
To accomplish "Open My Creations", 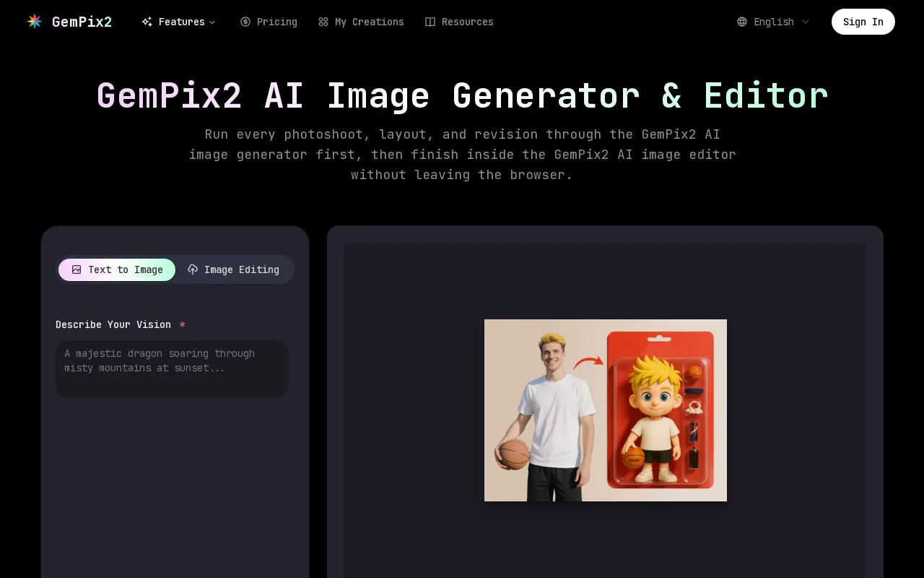I will coord(361,22).
